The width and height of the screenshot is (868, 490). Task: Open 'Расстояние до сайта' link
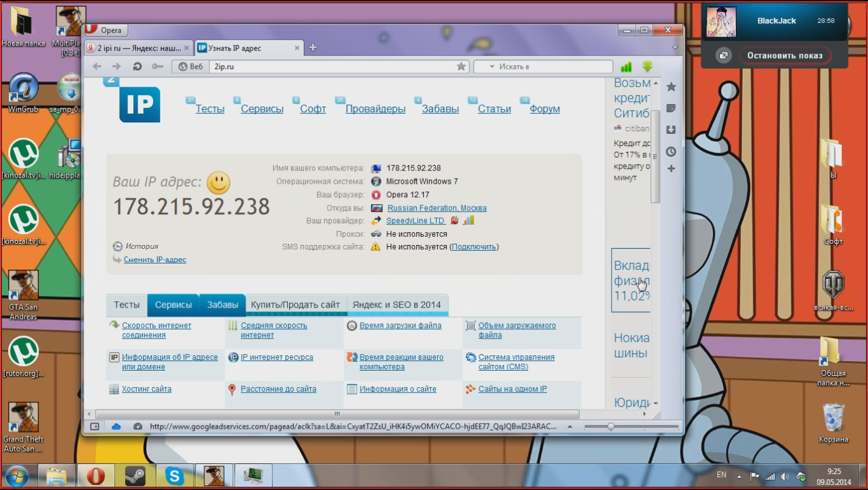click(x=278, y=389)
